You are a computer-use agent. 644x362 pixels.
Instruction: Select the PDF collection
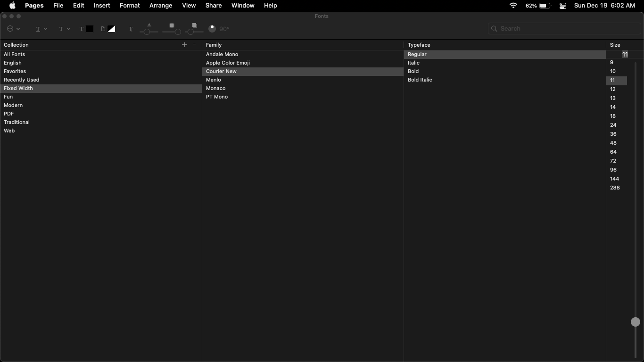[x=101, y=114]
